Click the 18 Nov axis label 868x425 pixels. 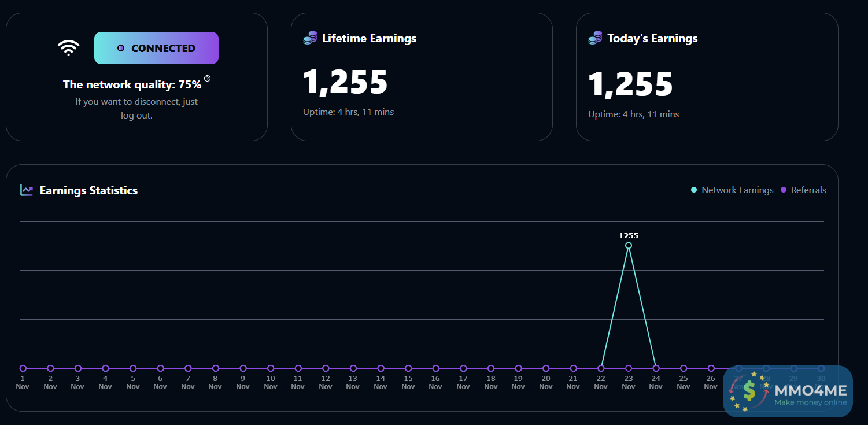tap(491, 383)
